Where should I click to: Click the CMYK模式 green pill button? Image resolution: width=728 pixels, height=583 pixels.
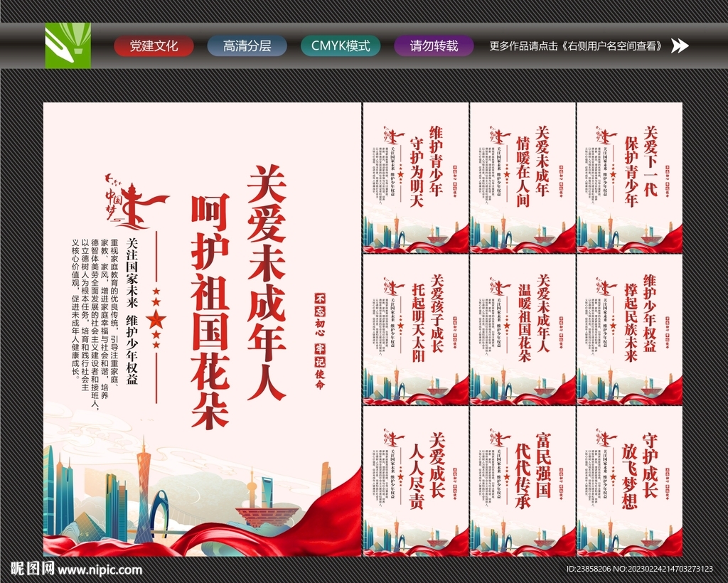tap(341, 46)
